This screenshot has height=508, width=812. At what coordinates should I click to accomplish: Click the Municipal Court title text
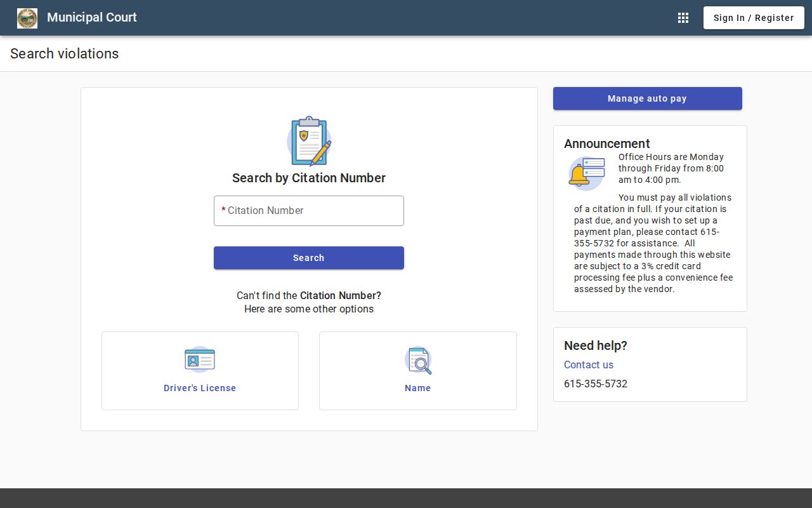click(x=92, y=18)
